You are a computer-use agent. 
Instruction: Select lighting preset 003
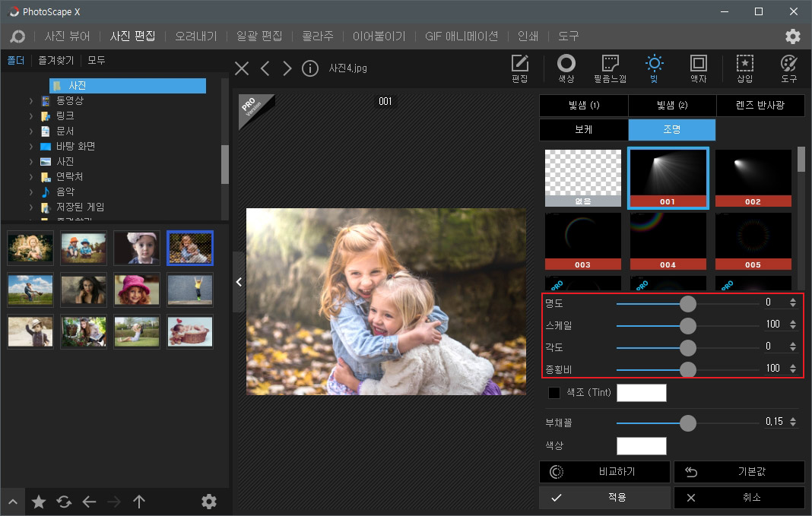[x=582, y=241]
